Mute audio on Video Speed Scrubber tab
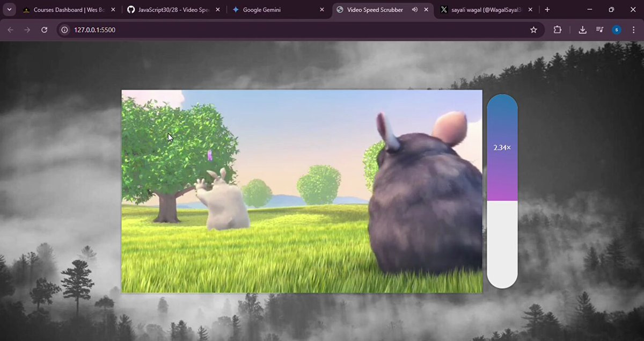 (x=415, y=10)
